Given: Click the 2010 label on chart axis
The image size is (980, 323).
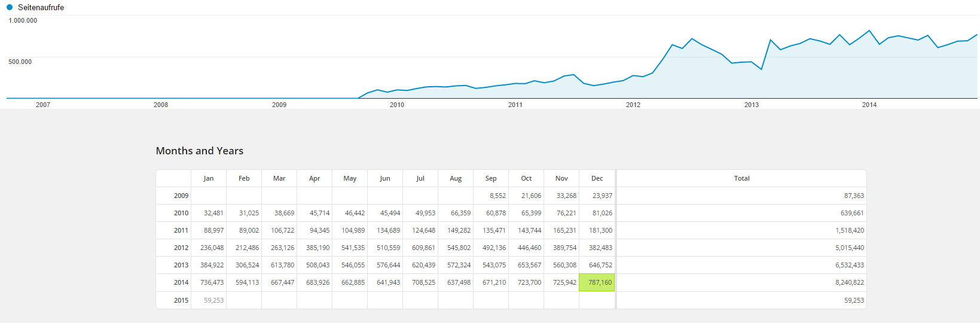Looking at the screenshot, I should [x=397, y=105].
